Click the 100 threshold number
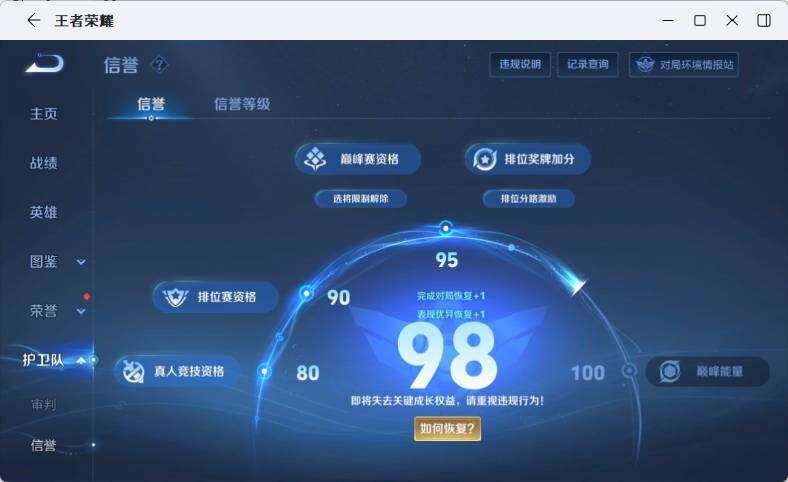The height and width of the screenshot is (482, 788). (x=587, y=373)
